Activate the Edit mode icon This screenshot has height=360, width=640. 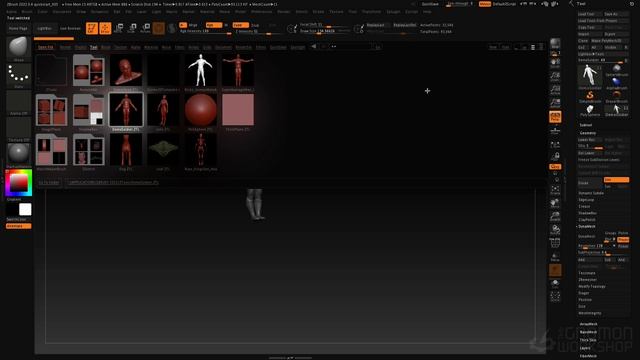(92, 28)
